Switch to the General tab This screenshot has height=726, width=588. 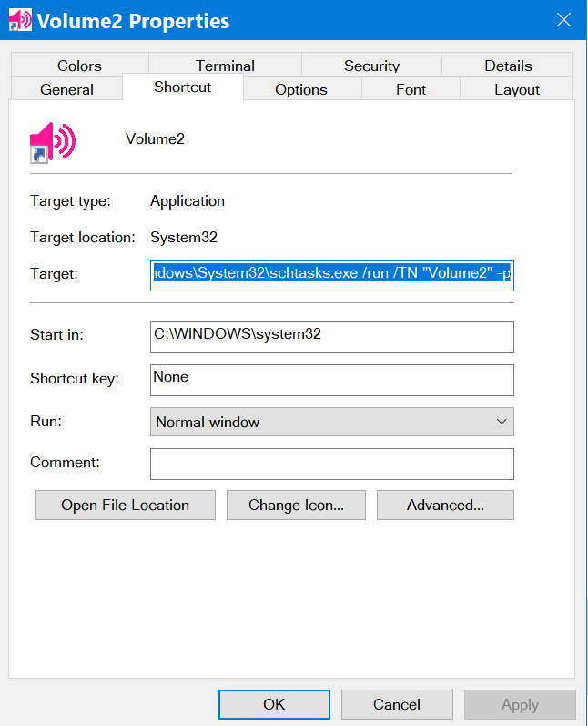click(x=66, y=89)
